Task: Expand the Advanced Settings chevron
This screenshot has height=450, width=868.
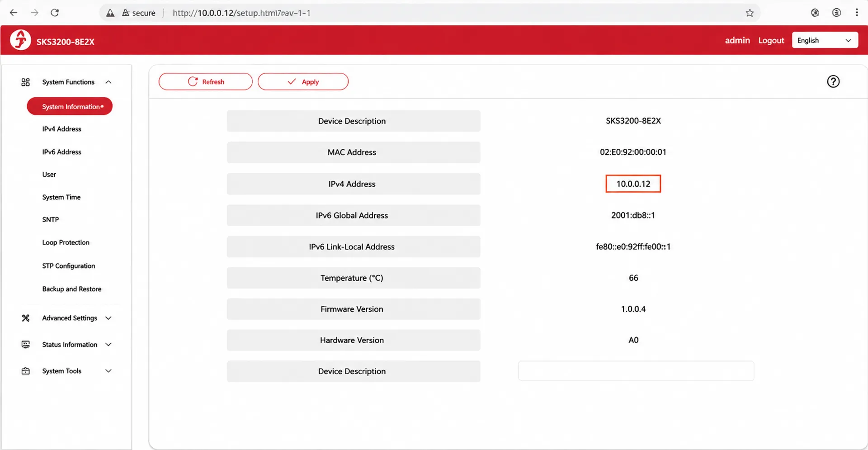Action: point(108,318)
